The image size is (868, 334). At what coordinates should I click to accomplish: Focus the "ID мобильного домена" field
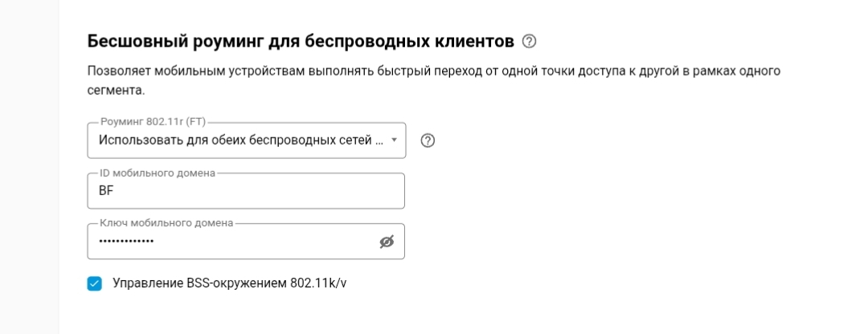coord(246,191)
